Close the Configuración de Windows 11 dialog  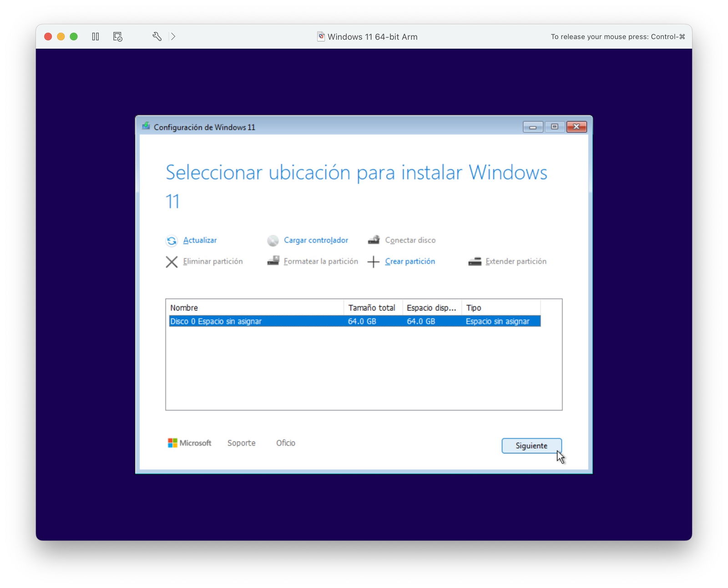coord(576,127)
